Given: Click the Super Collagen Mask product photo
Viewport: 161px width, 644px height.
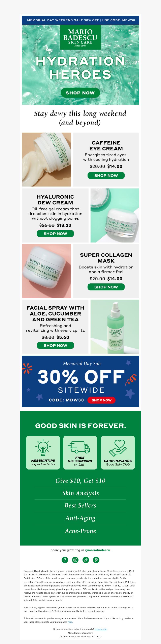Looking at the screenshot, I should point(46,271).
